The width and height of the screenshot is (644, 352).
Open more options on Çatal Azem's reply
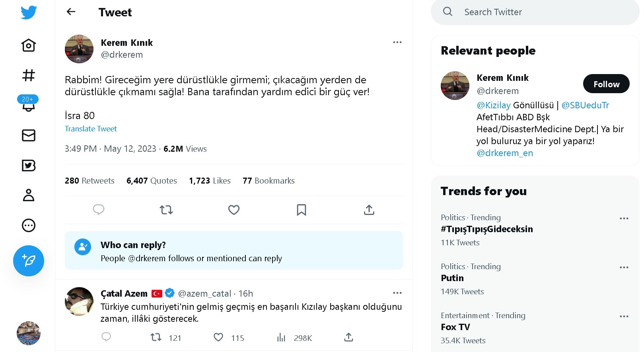[x=397, y=293]
